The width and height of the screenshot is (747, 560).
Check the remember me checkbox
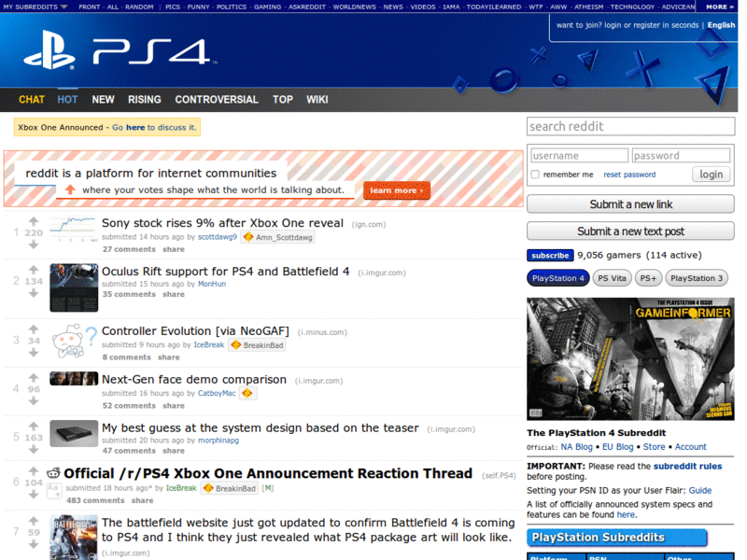point(535,175)
